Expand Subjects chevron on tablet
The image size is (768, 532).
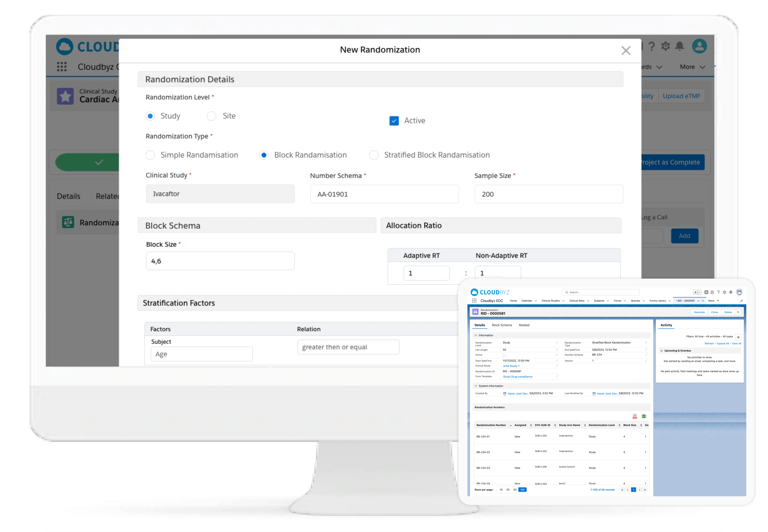[x=608, y=301]
